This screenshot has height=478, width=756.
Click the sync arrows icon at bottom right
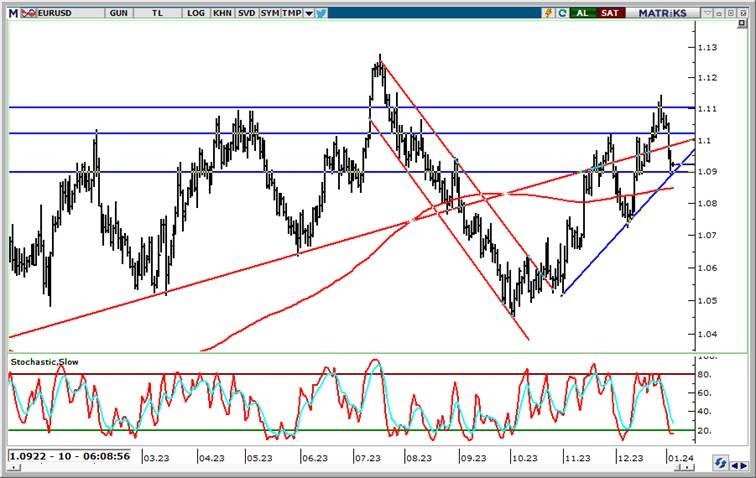(x=720, y=464)
